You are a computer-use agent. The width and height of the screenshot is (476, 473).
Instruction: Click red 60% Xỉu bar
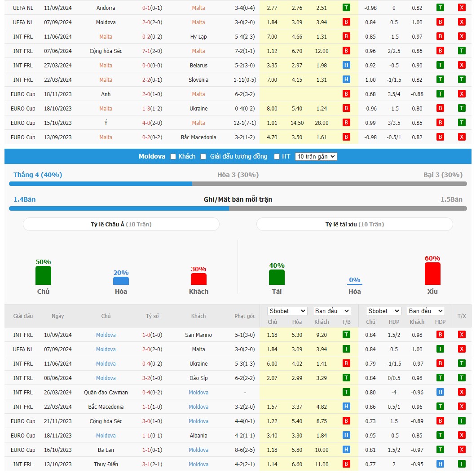pyautogui.click(x=432, y=274)
